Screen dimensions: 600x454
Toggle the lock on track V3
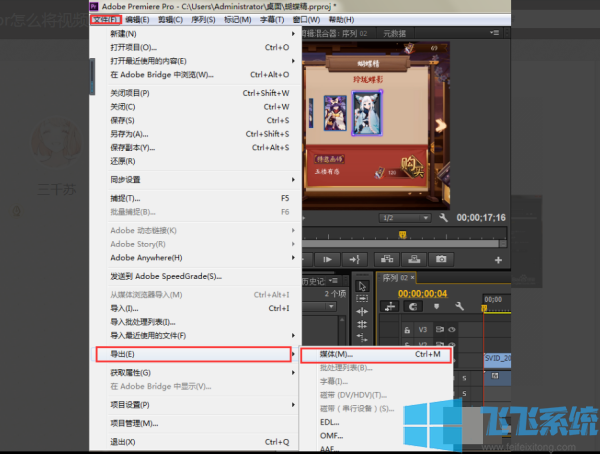click(410, 329)
